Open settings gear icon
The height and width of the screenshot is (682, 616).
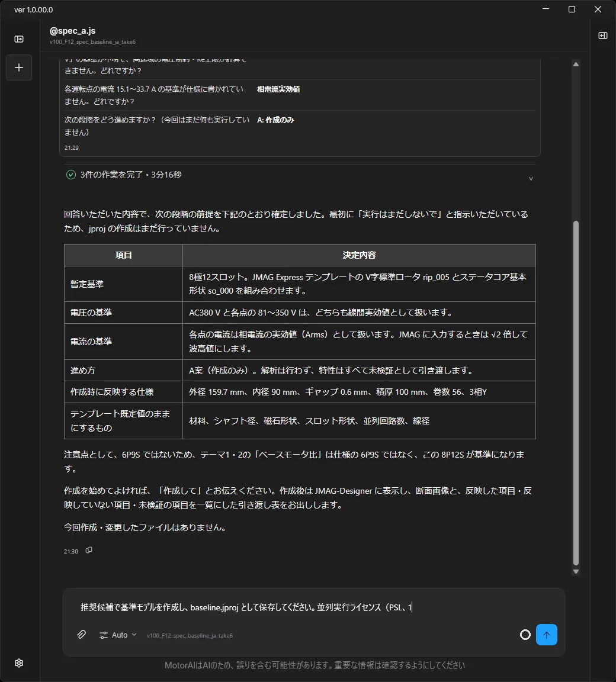click(x=19, y=663)
